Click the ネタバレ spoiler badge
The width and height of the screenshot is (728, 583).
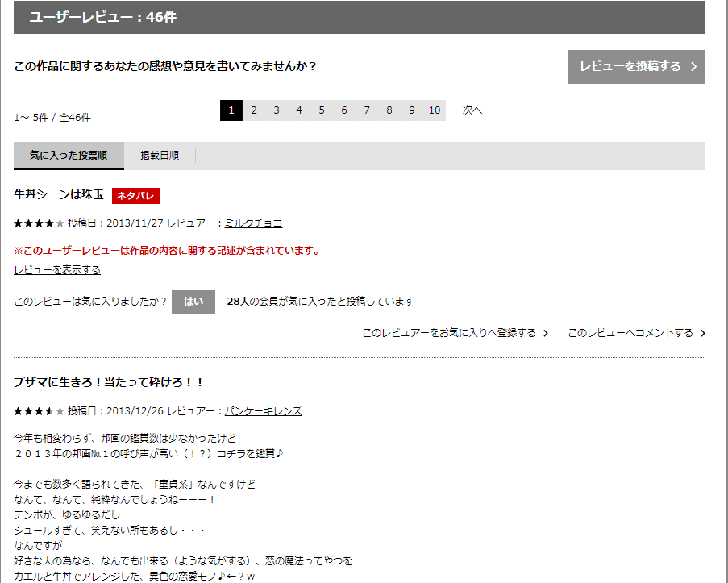pos(135,196)
